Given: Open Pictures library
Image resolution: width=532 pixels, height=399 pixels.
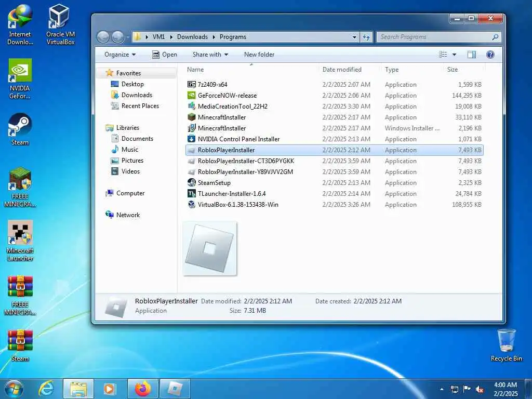Looking at the screenshot, I should tap(127, 161).
